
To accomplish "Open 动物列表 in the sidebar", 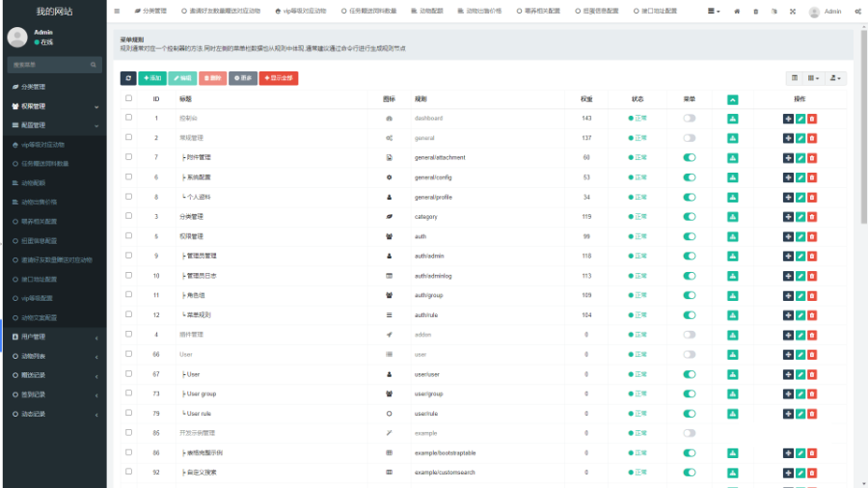I will tap(53, 356).
